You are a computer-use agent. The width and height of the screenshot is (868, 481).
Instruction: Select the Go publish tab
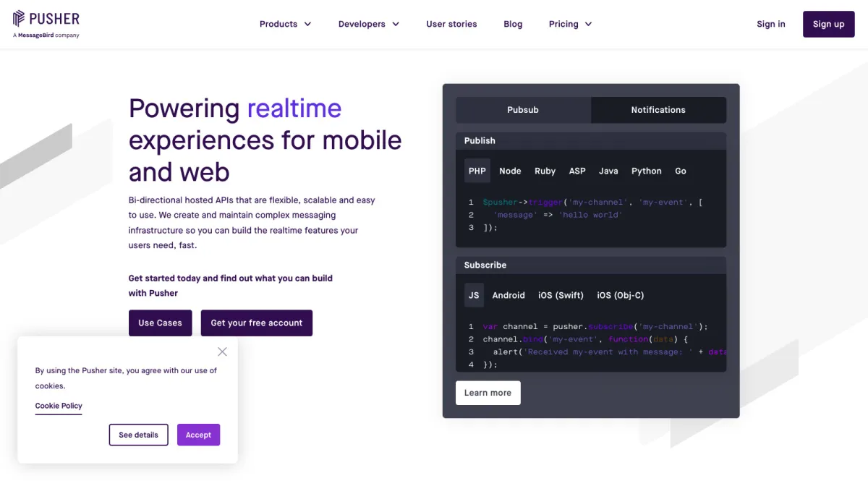coord(681,171)
